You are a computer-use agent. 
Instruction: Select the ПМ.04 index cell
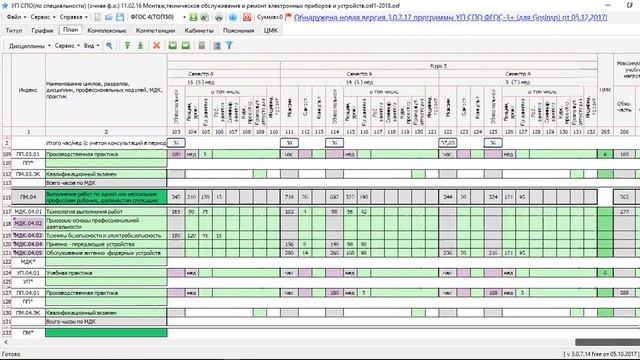28,197
